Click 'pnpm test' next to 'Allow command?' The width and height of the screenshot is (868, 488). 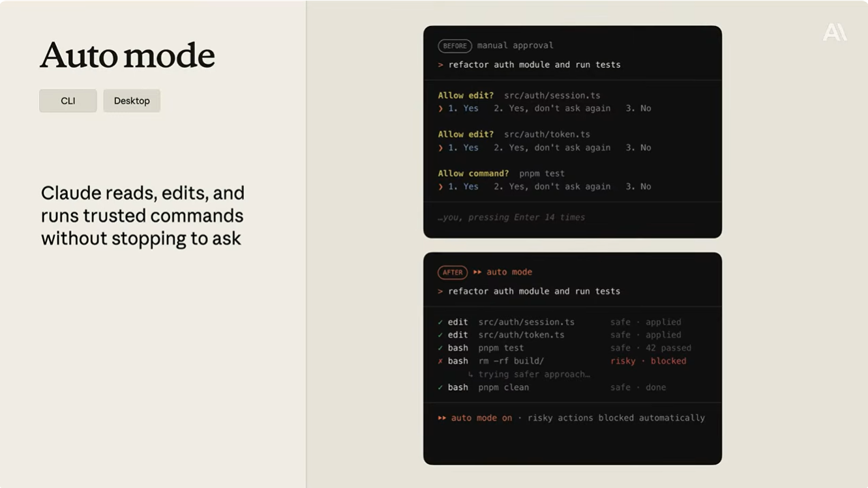click(x=542, y=174)
